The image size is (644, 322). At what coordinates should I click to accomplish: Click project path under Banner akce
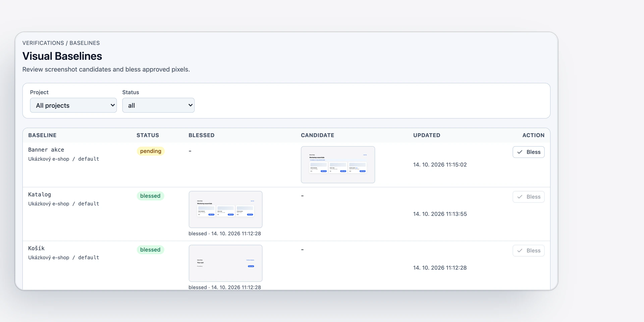click(64, 159)
